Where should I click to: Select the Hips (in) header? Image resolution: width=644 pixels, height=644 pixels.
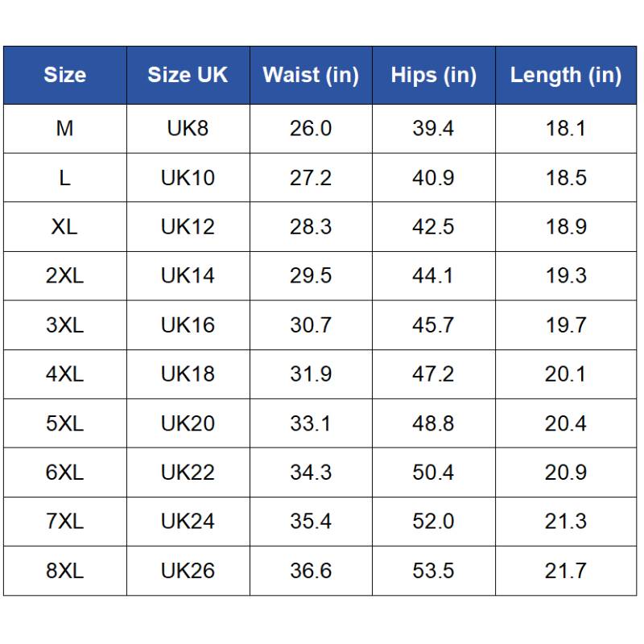[434, 75]
